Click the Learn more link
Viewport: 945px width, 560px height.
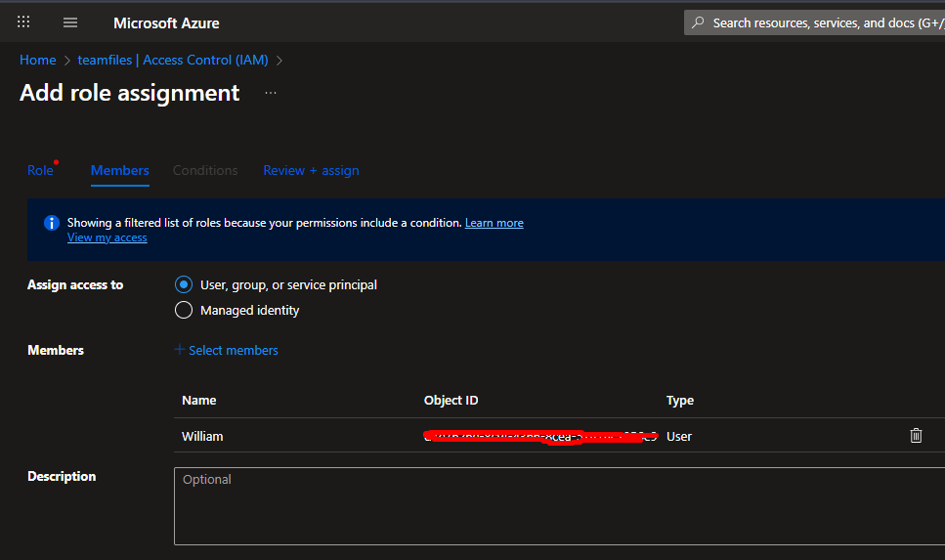click(x=494, y=223)
